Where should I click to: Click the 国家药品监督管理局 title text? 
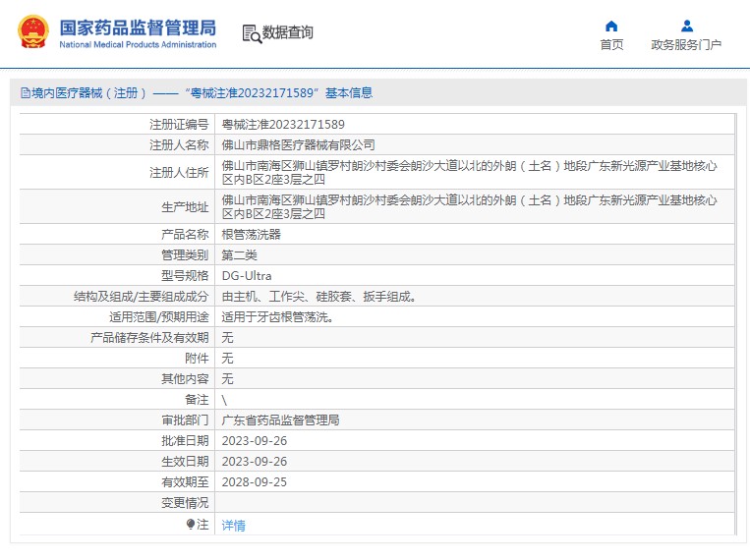[x=138, y=27]
